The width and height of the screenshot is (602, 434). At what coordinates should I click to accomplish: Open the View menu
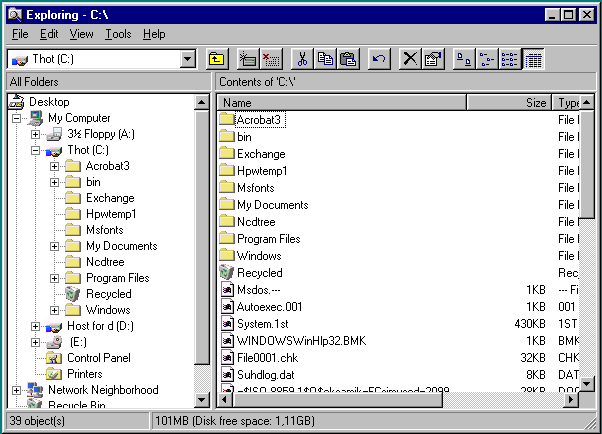point(81,34)
